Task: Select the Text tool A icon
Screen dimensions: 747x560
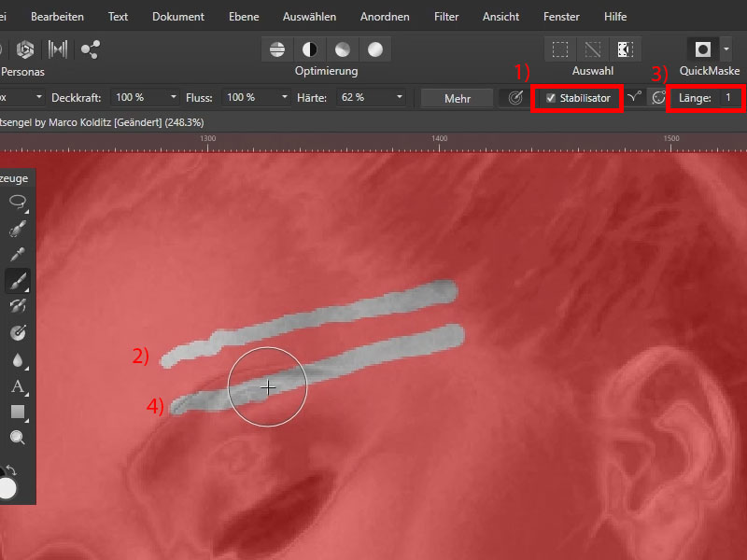Action: click(18, 386)
